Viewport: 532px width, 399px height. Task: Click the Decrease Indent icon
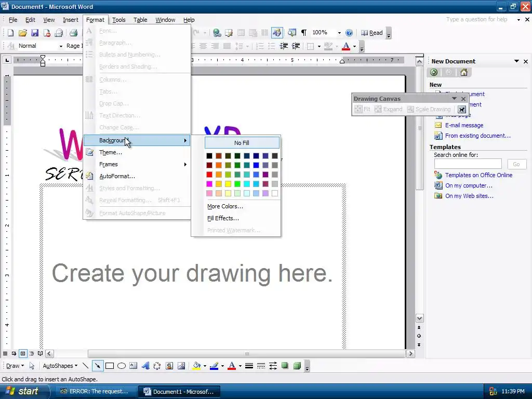[x=284, y=46]
